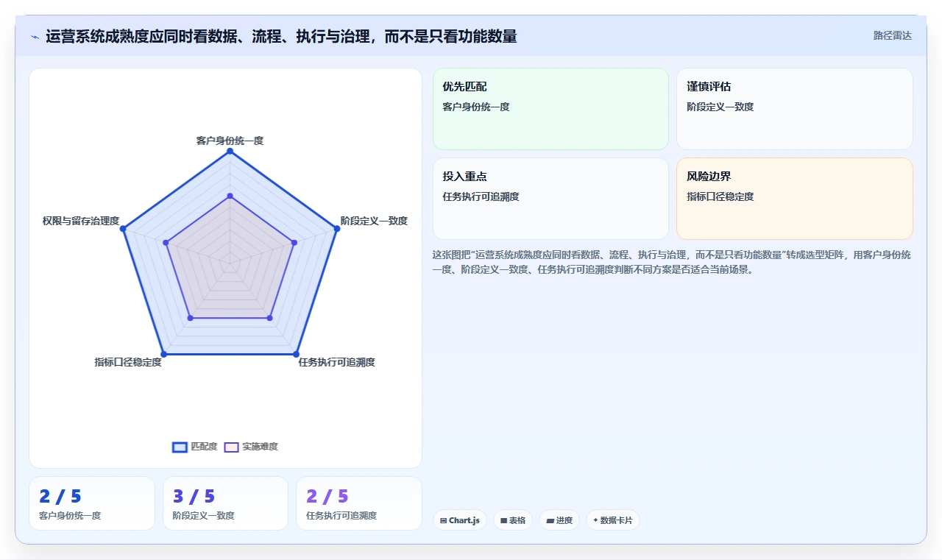
Task: Open the 优先匹配 card
Action: click(x=550, y=109)
